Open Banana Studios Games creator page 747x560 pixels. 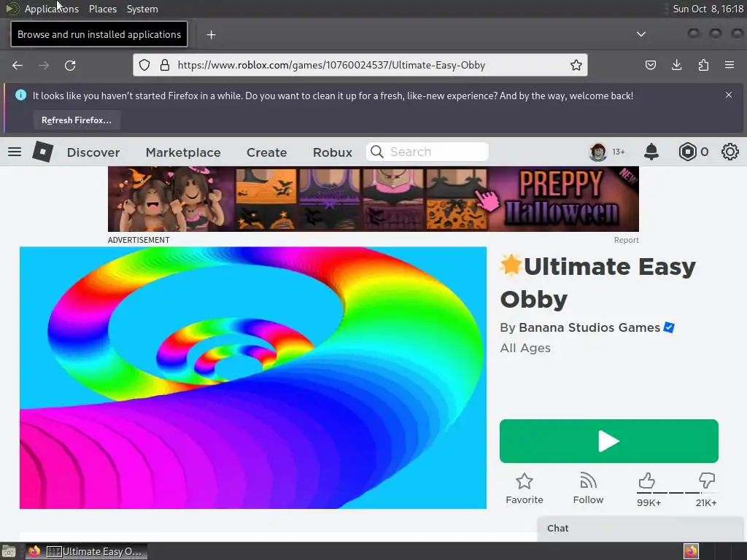click(589, 327)
